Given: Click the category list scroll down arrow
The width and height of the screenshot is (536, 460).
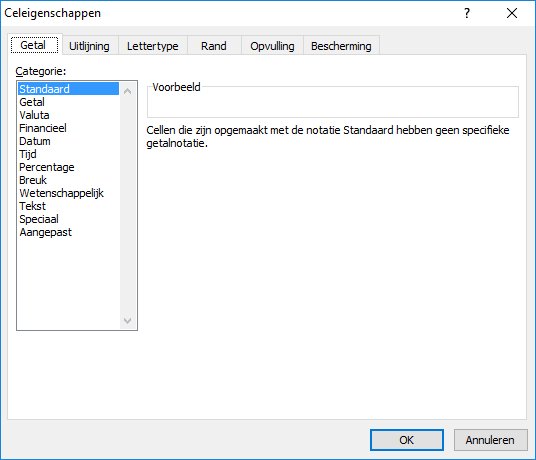Looking at the screenshot, I should pos(128,321).
